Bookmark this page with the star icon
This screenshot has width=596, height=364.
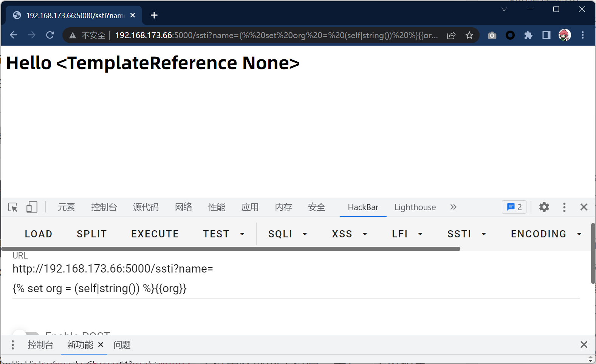point(469,36)
